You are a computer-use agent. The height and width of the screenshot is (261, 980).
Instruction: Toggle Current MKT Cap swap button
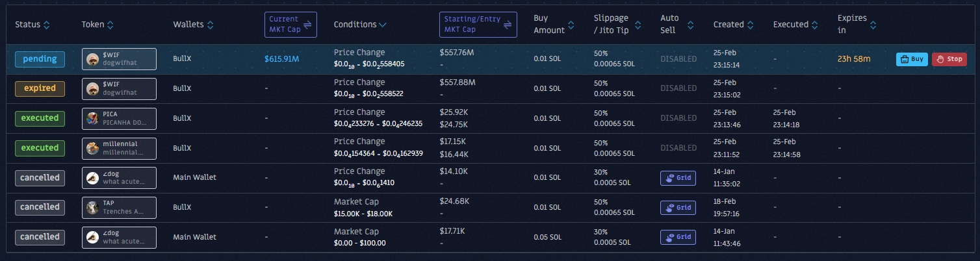point(308,25)
